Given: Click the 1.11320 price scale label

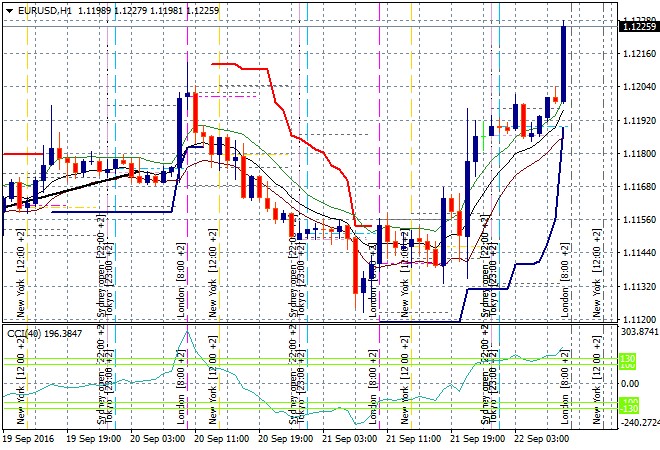Looking at the screenshot, I should tap(638, 286).
